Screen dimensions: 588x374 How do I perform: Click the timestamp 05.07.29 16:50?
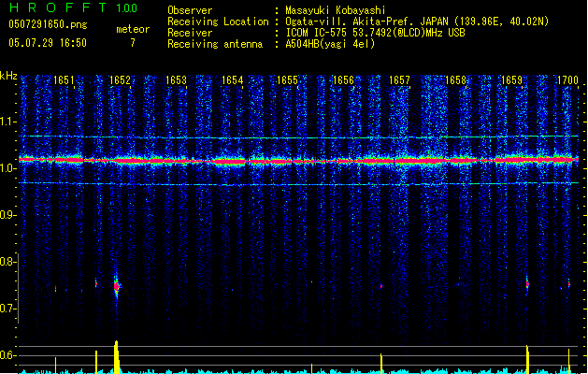[x=48, y=43]
